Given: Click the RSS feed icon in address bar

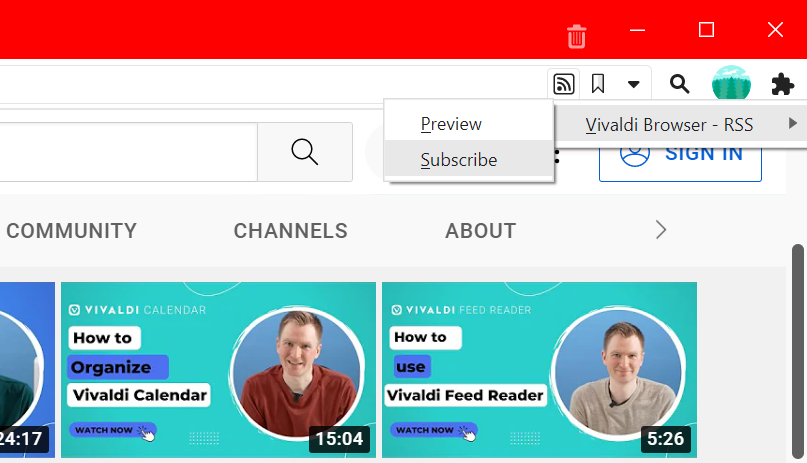Looking at the screenshot, I should [564, 84].
